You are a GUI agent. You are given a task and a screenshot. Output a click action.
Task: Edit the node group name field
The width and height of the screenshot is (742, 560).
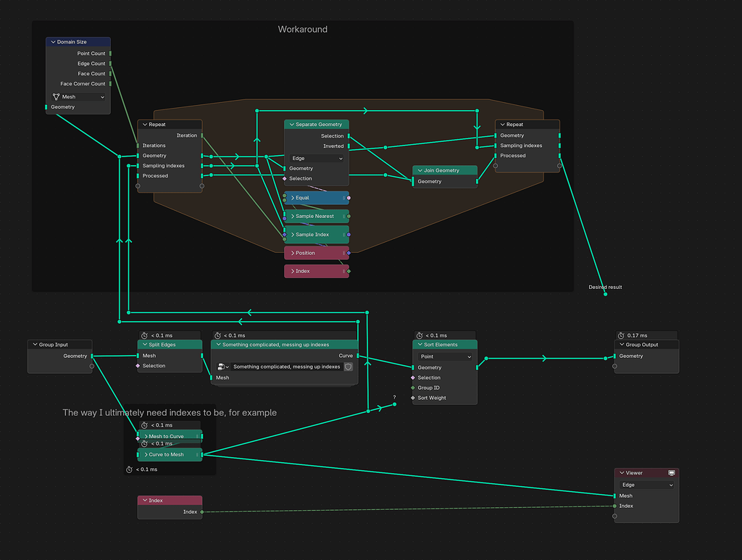(287, 367)
